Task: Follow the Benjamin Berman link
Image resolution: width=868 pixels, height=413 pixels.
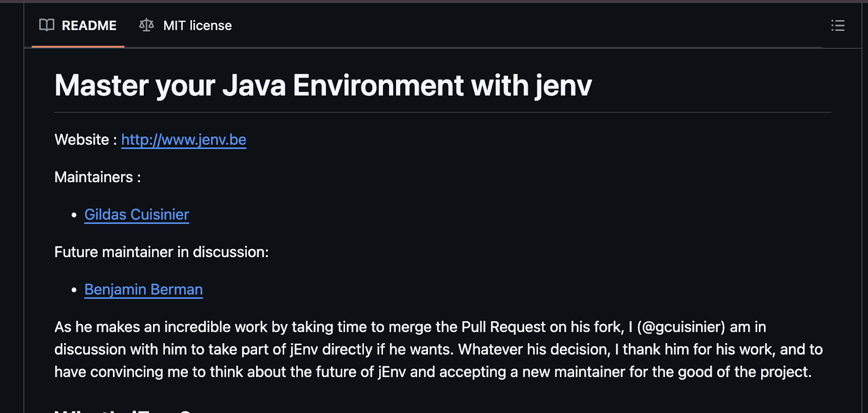Action: 143,290
